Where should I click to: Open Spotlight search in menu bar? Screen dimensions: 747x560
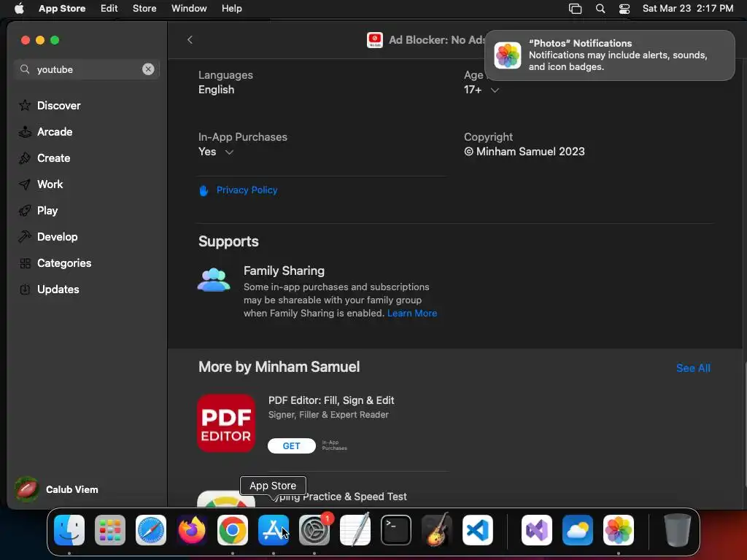click(x=600, y=9)
